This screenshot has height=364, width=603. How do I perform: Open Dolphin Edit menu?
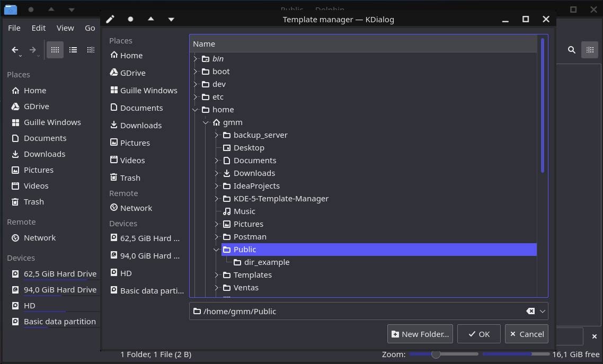[39, 28]
